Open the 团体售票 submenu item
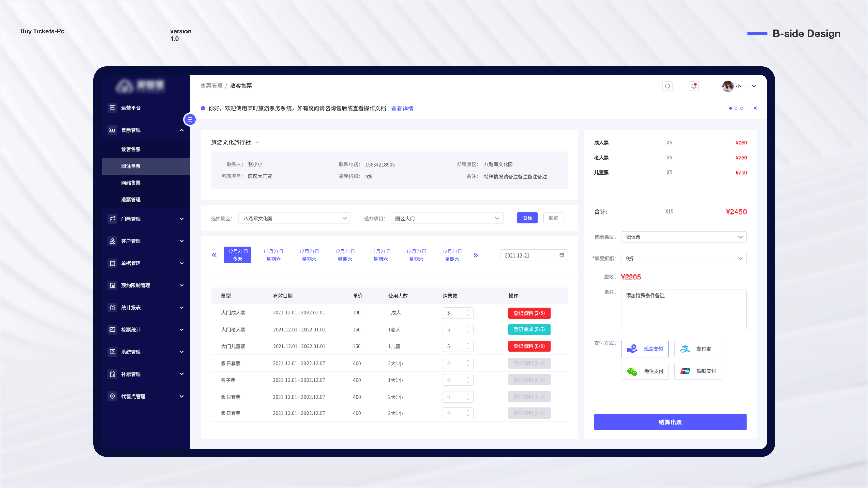Image resolution: width=868 pixels, height=488 pixels. 146,166
